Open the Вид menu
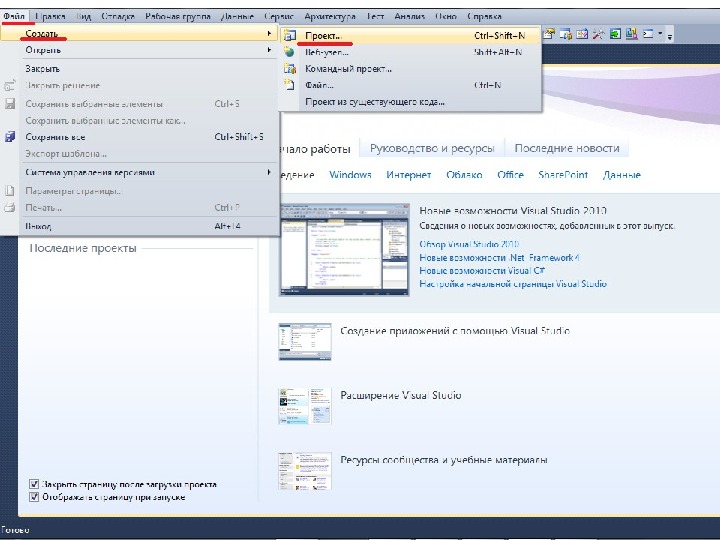720x540 pixels. click(84, 17)
